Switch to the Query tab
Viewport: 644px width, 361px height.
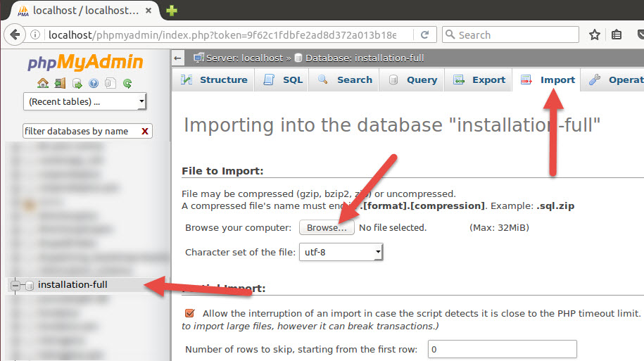click(412, 80)
